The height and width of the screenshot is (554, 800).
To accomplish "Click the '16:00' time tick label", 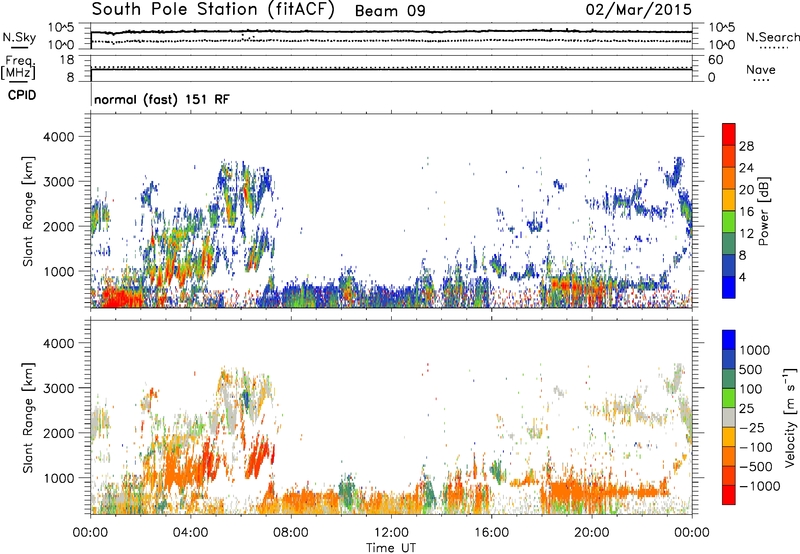I will (x=491, y=533).
